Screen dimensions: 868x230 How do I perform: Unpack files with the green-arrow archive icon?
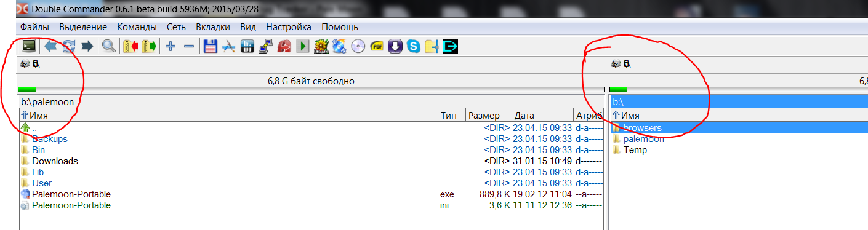[148, 46]
